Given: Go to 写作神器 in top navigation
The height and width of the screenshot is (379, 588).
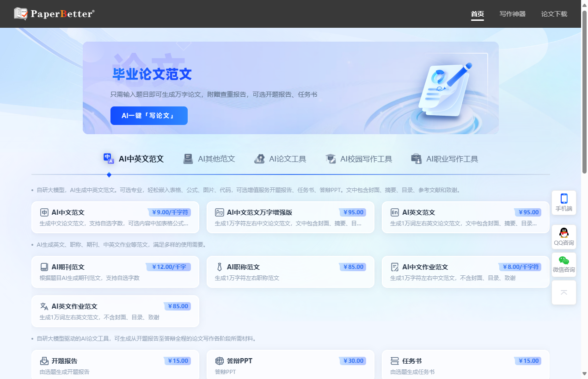Looking at the screenshot, I should [x=512, y=14].
